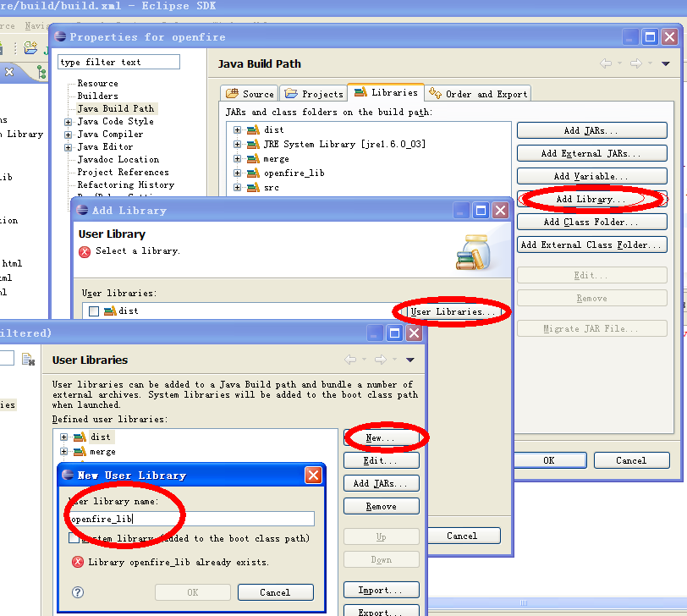687x616 pixels.
Task: Expand Java Compiler in properties tree
Action: coord(68,135)
